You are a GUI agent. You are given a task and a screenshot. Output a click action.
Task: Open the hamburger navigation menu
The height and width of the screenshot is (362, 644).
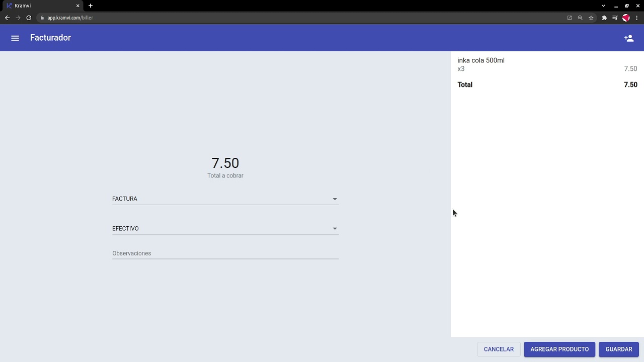(15, 38)
